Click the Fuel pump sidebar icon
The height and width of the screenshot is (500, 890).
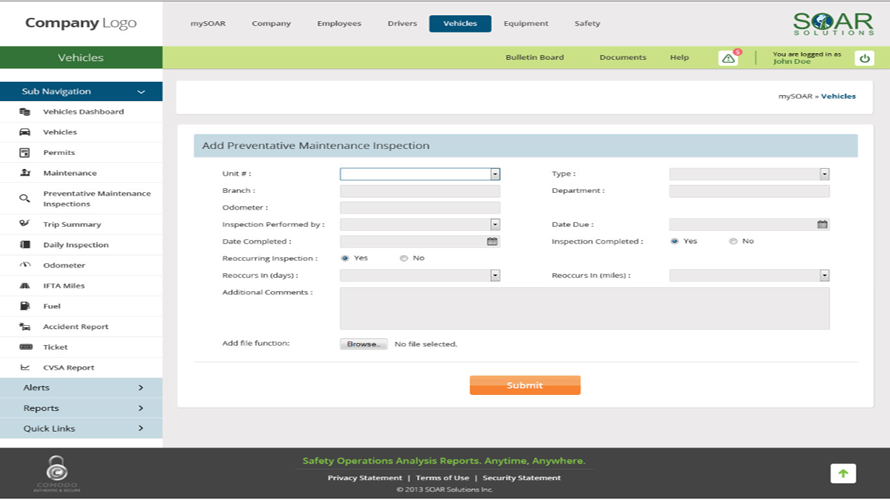(25, 306)
